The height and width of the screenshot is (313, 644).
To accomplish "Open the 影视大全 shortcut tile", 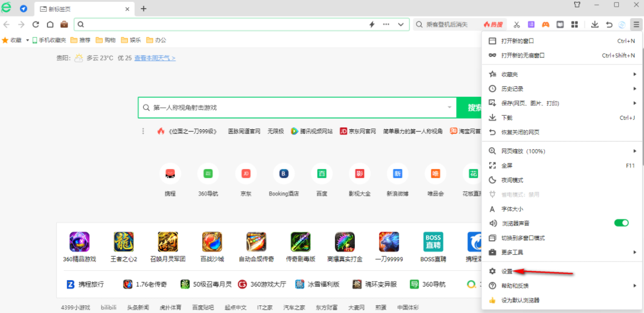I will 360,174.
